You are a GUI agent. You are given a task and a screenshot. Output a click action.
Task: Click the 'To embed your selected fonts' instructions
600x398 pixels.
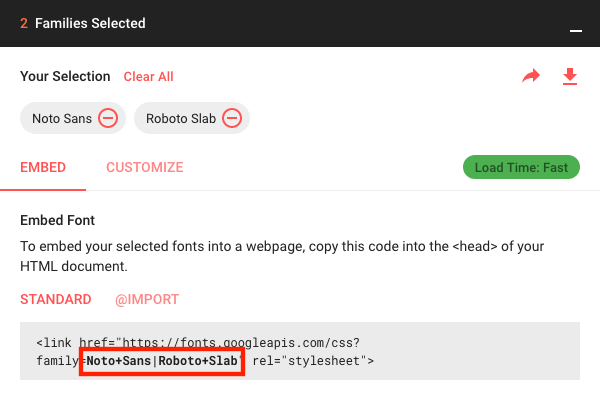point(282,256)
